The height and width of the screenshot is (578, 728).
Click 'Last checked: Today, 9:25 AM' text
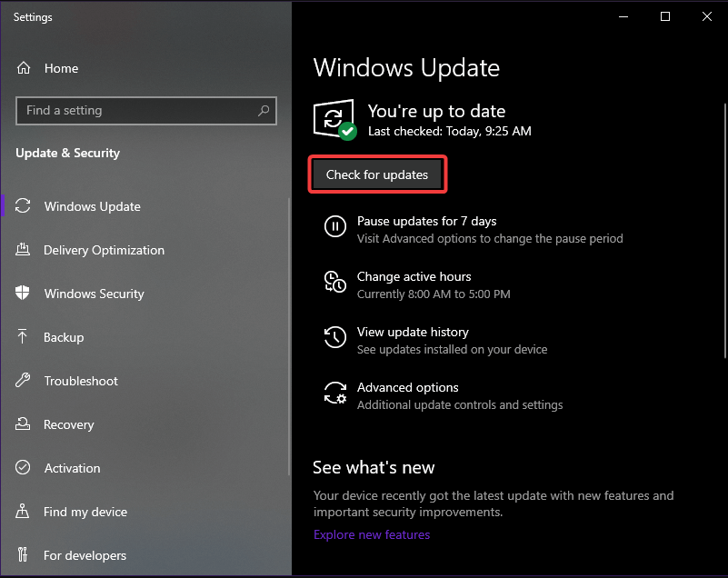[449, 132]
